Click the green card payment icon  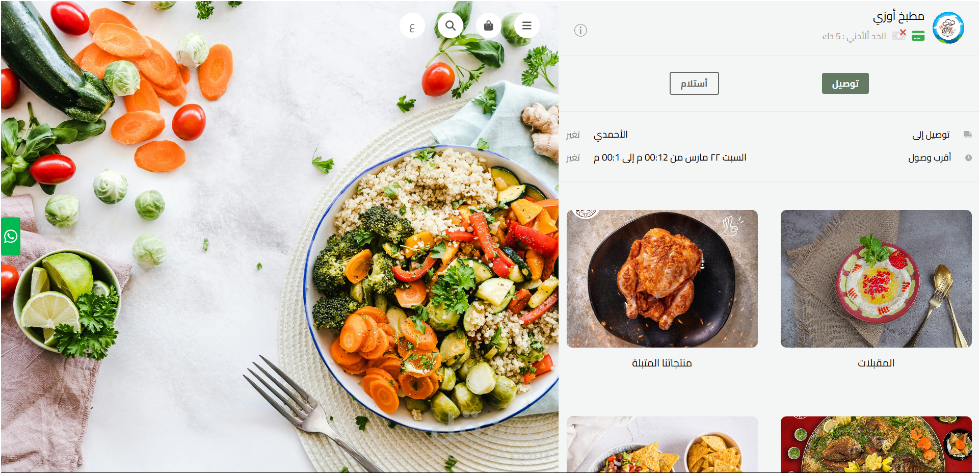pos(918,36)
